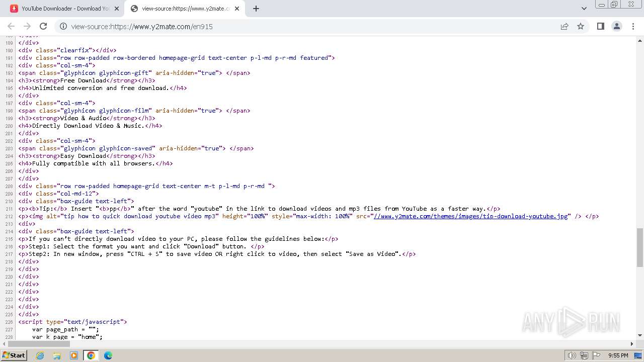Viewport: 644px width, 362px height.
Task: Close the YouTube Downloader tab
Action: tap(116, 9)
